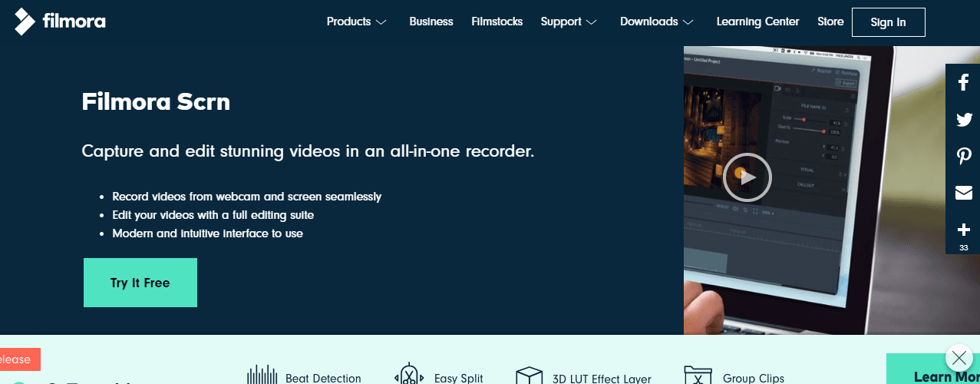Screen dimensions: 980x384
Task: Share the page on Twitter
Action: [964, 119]
